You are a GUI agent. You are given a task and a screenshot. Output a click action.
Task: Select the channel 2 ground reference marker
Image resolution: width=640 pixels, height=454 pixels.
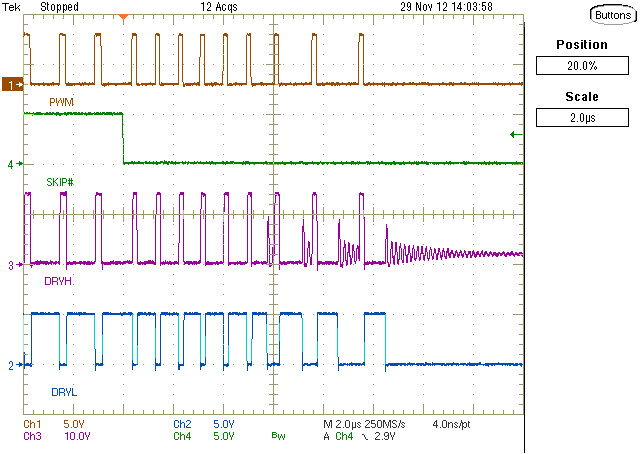[13, 366]
